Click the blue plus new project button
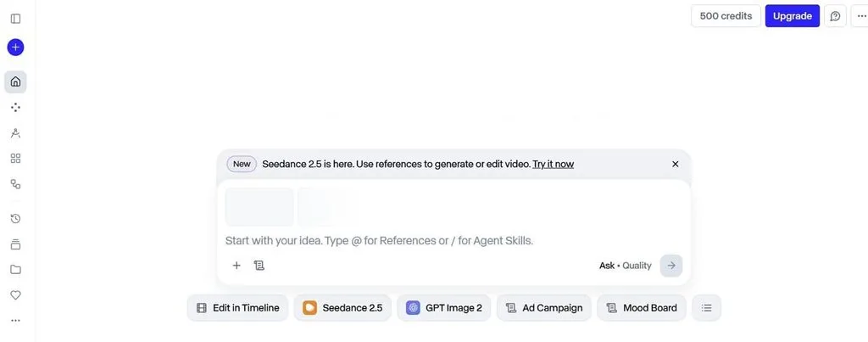Viewport: 868px width, 342px height. point(15,48)
